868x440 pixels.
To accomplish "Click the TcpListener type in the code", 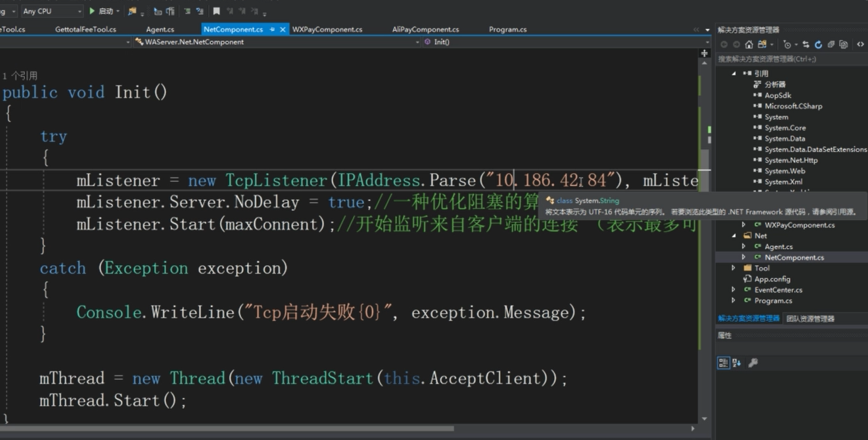I will (276, 180).
